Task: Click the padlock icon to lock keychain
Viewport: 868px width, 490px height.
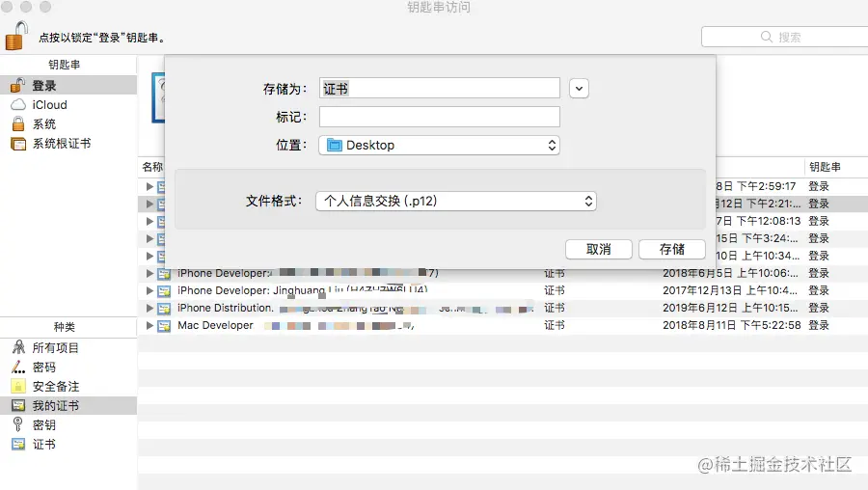Action: point(16,36)
